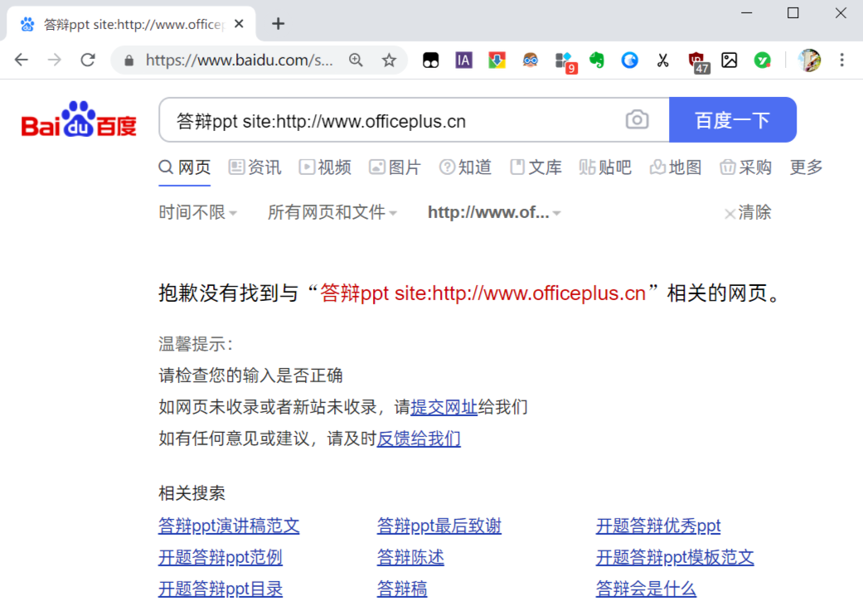Open the site restriction dropdown showing http://www.of...
The height and width of the screenshot is (616, 863).
[x=492, y=212]
